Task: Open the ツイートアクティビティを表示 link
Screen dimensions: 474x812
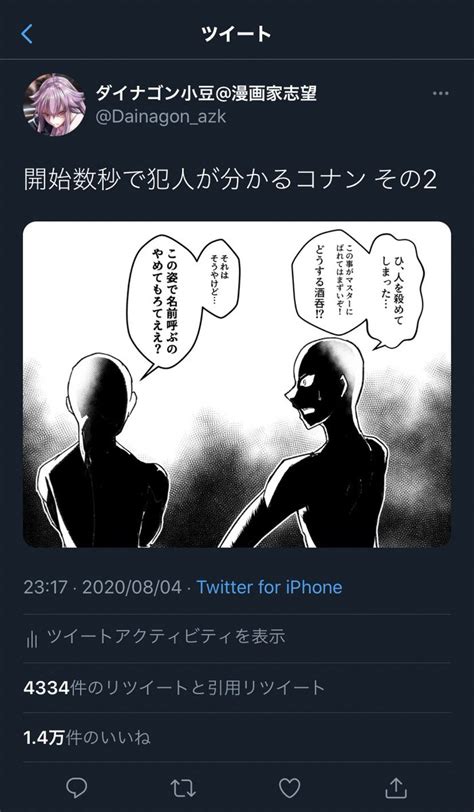Action: [x=166, y=636]
